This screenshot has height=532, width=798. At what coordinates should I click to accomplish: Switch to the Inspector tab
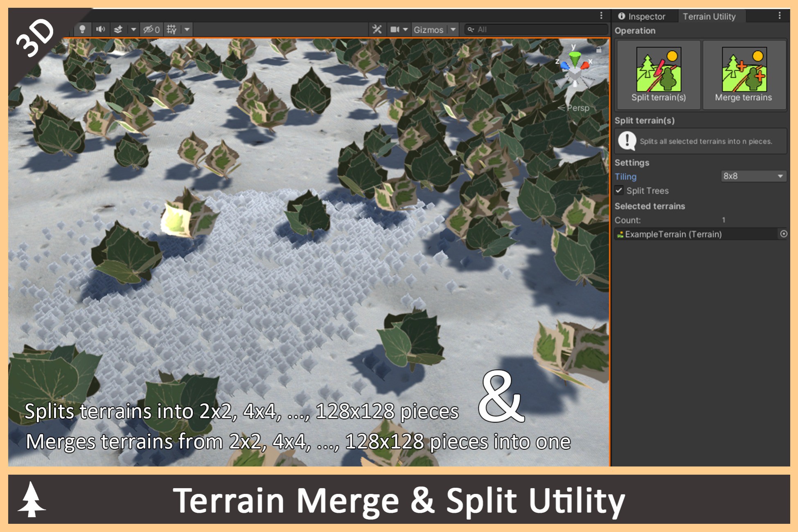coord(645,16)
